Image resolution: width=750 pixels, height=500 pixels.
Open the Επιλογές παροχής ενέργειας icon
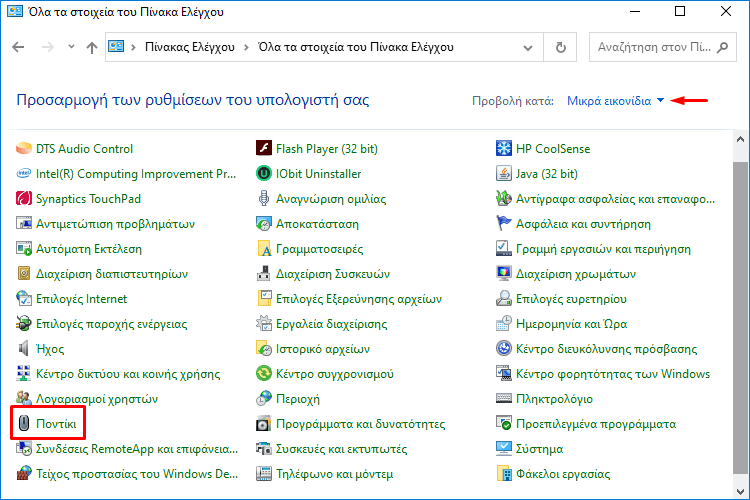(23, 324)
